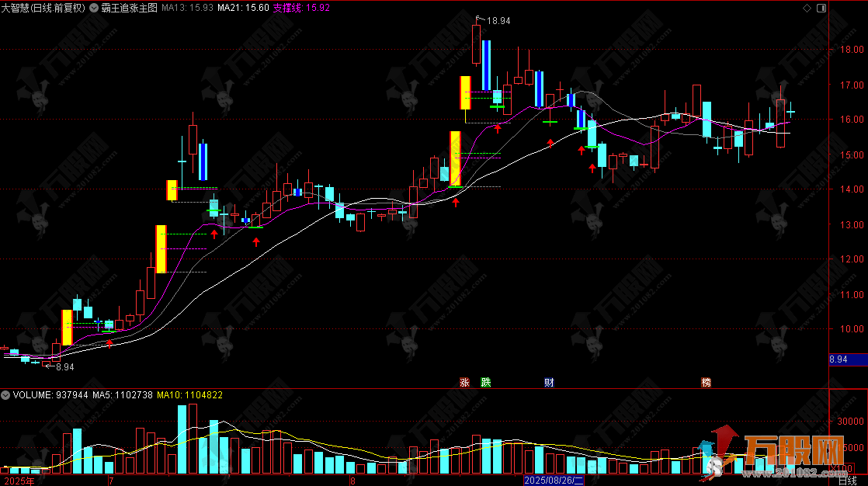Click the 大智慧(日线.前复权) chart title
868x486 pixels.
[43, 7]
